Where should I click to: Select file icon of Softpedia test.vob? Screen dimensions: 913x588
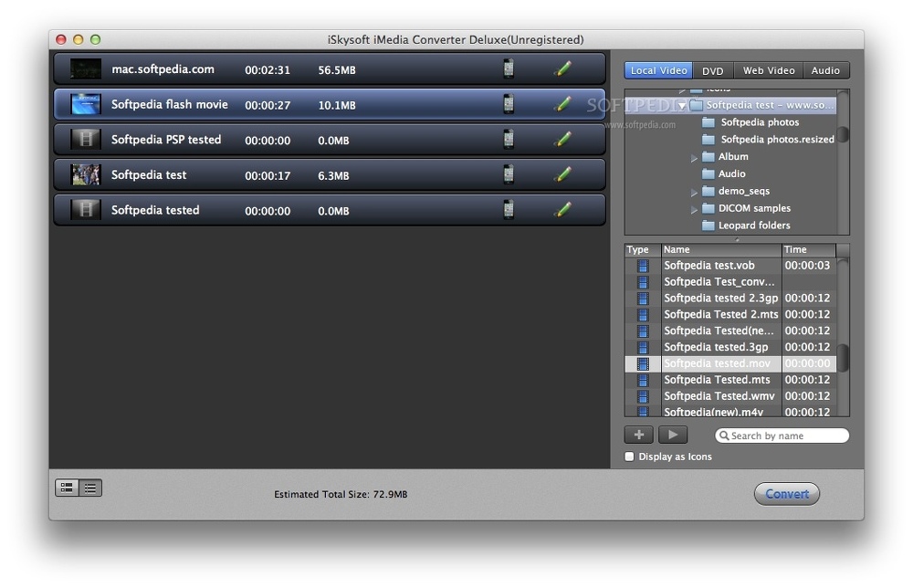(x=643, y=266)
